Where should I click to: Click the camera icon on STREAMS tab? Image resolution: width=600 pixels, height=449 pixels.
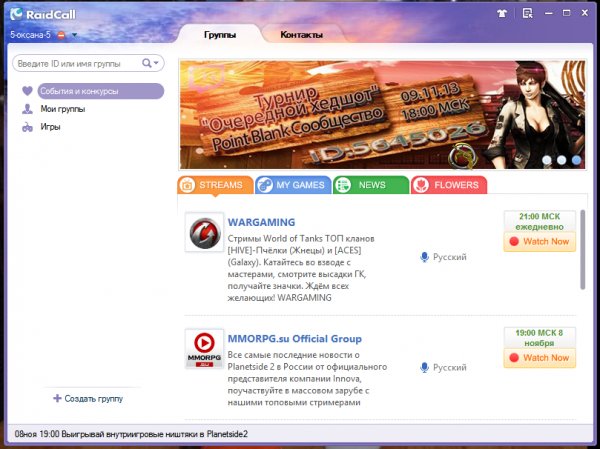(187, 185)
